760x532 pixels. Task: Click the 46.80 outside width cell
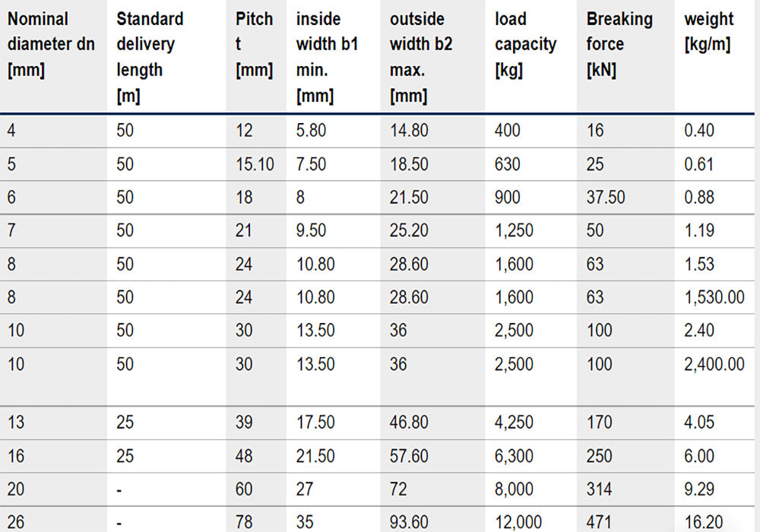409,422
